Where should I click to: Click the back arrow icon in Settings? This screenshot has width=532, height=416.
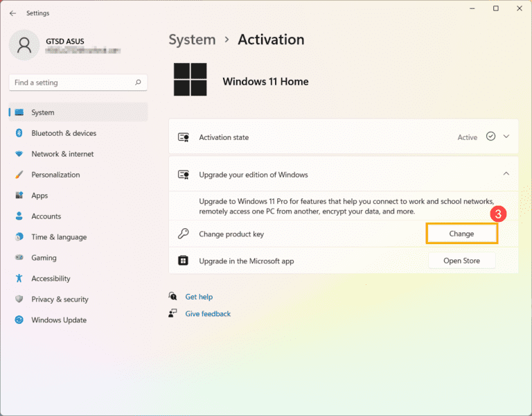click(x=13, y=13)
